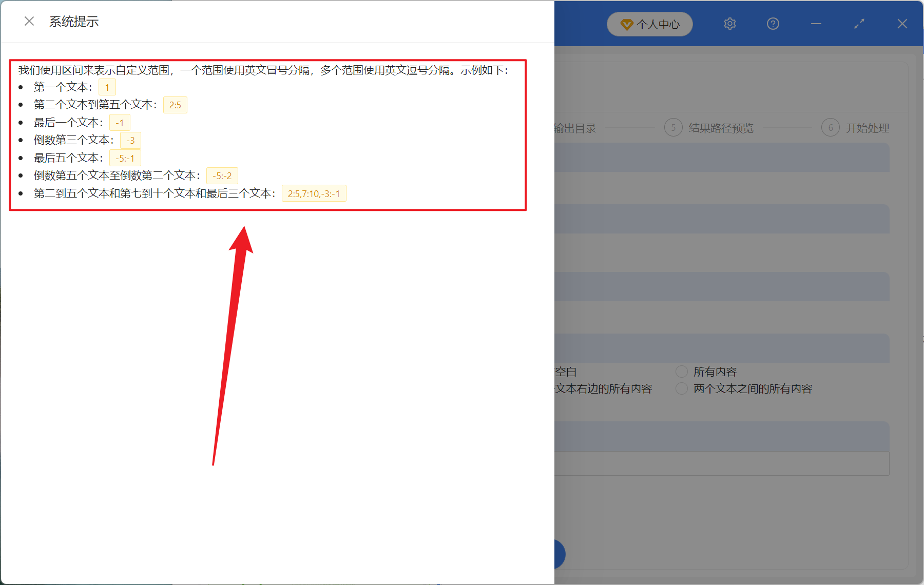Image resolution: width=924 pixels, height=585 pixels.
Task: Select the "所有内容" radio button
Action: point(681,371)
